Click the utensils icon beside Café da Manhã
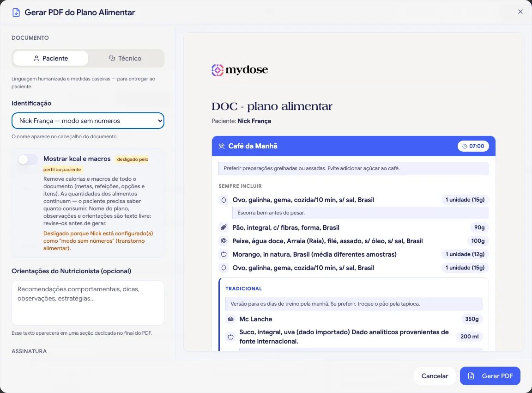 click(222, 146)
